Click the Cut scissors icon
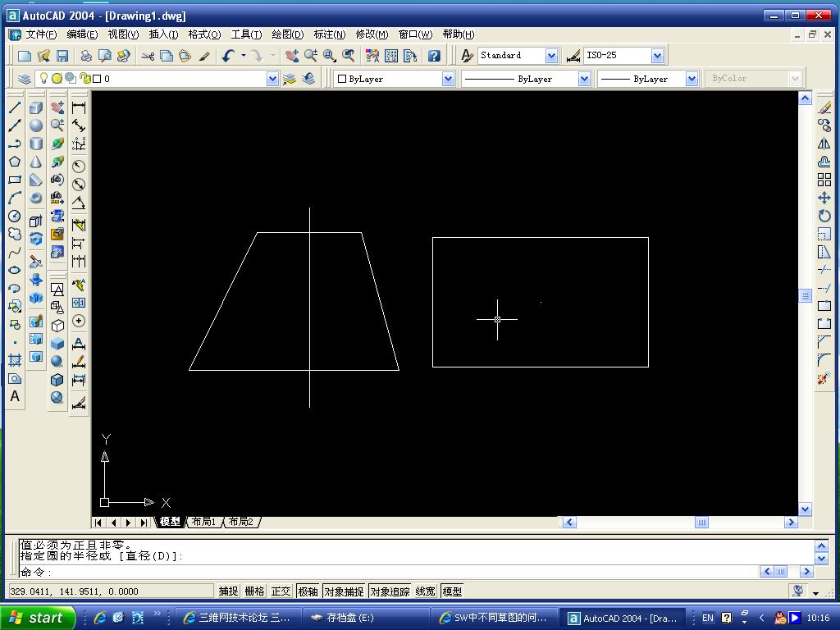The image size is (840, 630). click(x=148, y=56)
